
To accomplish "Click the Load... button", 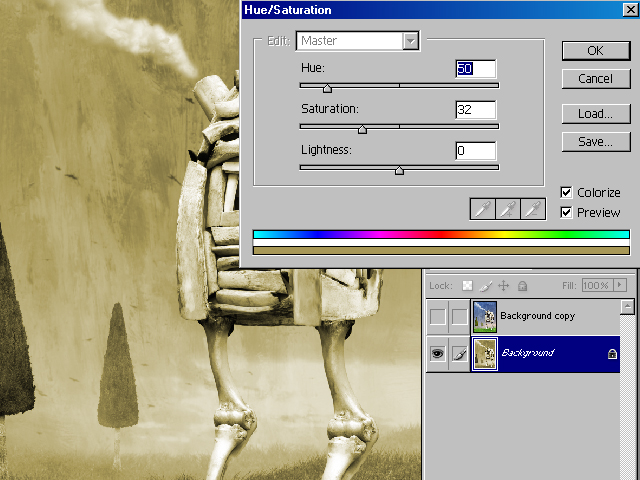I will [595, 114].
